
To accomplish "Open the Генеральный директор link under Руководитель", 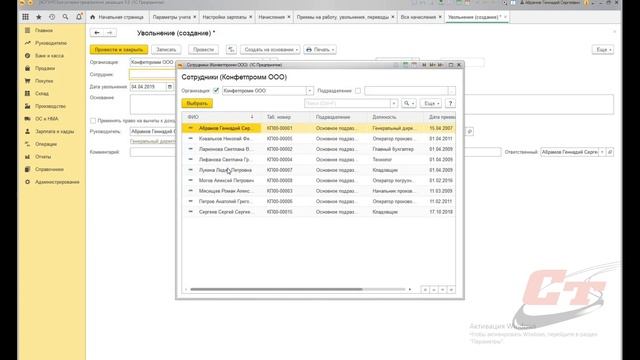I will [153, 141].
